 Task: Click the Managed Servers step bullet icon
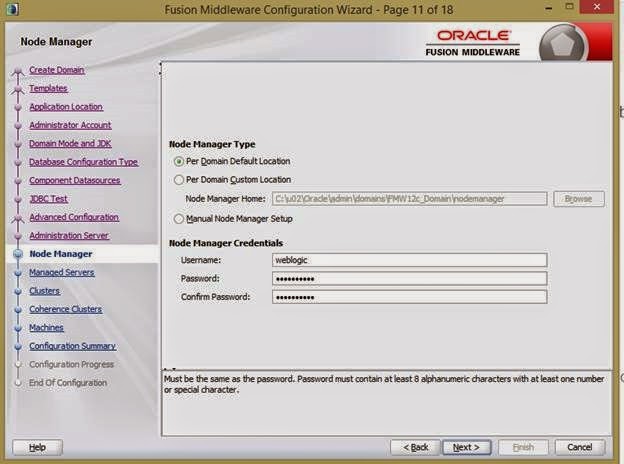tap(18, 273)
